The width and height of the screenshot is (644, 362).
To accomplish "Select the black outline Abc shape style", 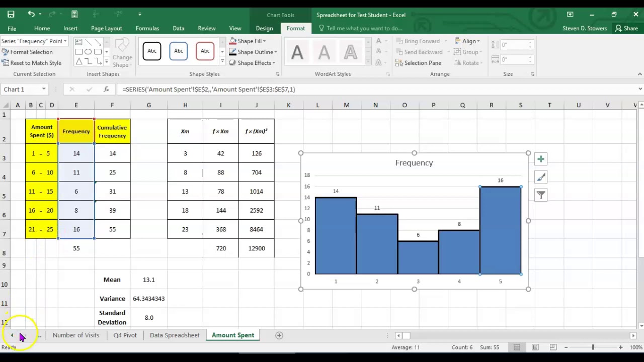I will (152, 51).
